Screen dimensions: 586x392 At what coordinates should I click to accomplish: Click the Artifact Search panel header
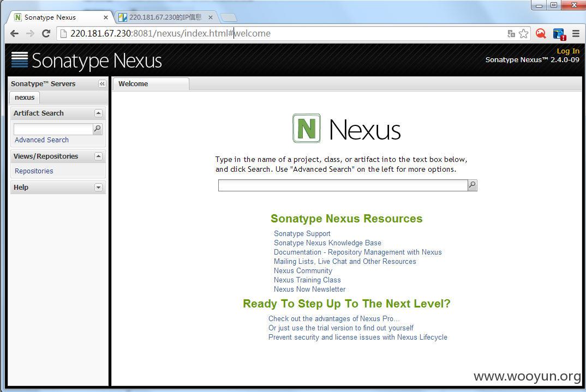coord(57,113)
